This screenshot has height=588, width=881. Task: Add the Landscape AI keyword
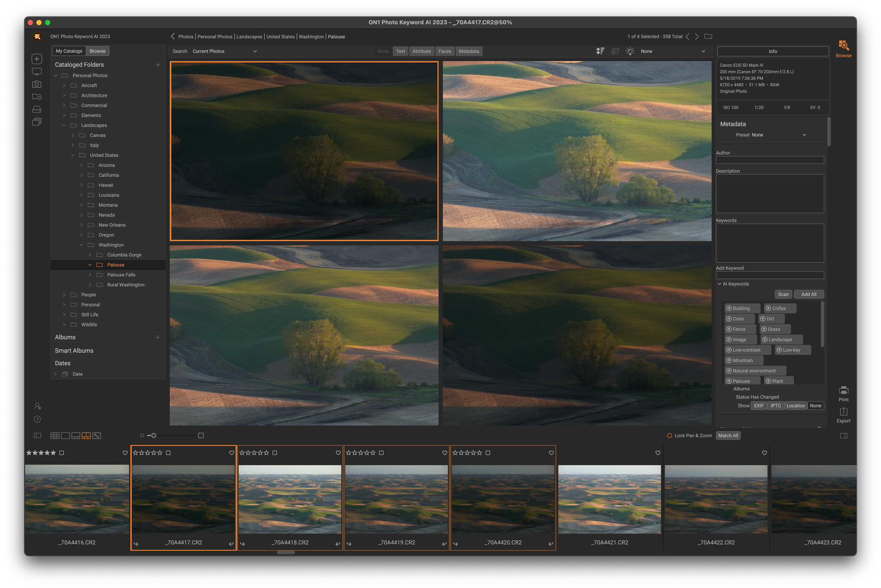click(780, 339)
